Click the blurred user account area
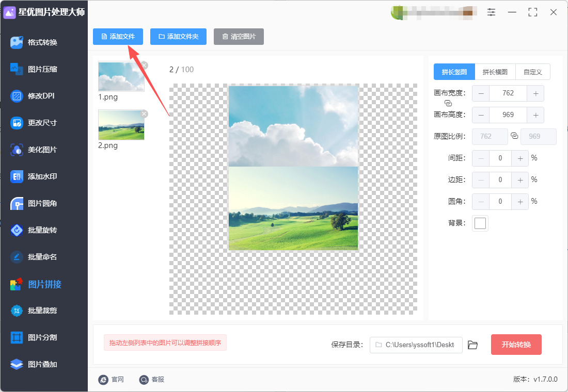Image resolution: width=568 pixels, height=392 pixels. click(x=434, y=13)
